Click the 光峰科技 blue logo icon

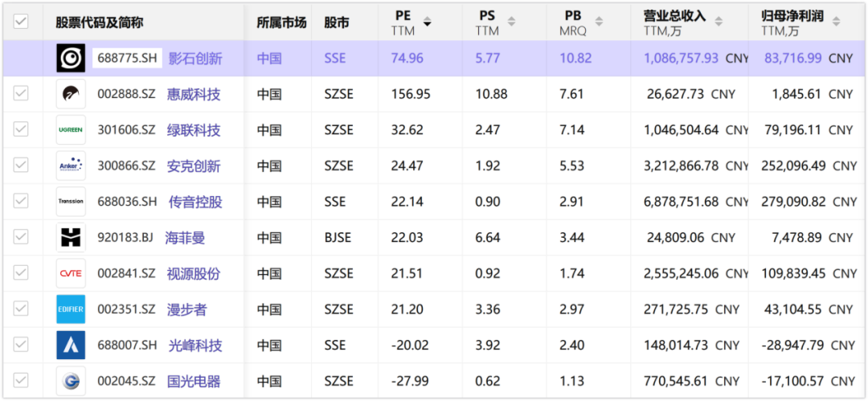point(71,345)
